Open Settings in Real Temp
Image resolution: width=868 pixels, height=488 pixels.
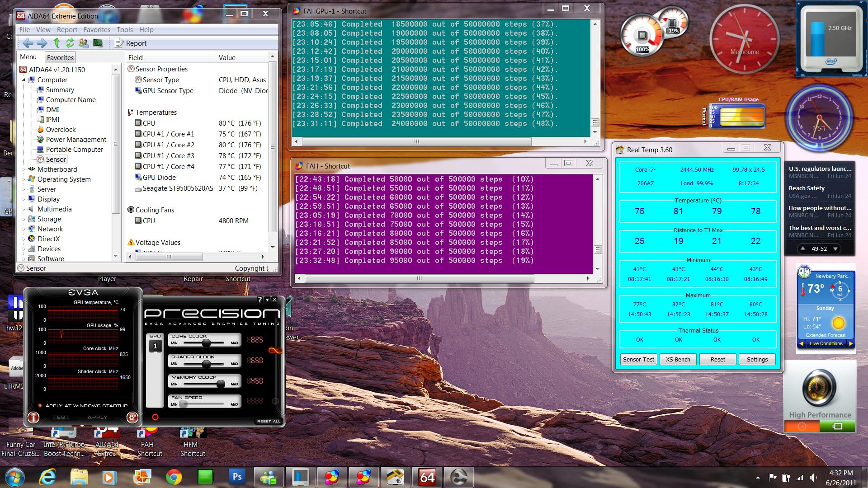(757, 359)
